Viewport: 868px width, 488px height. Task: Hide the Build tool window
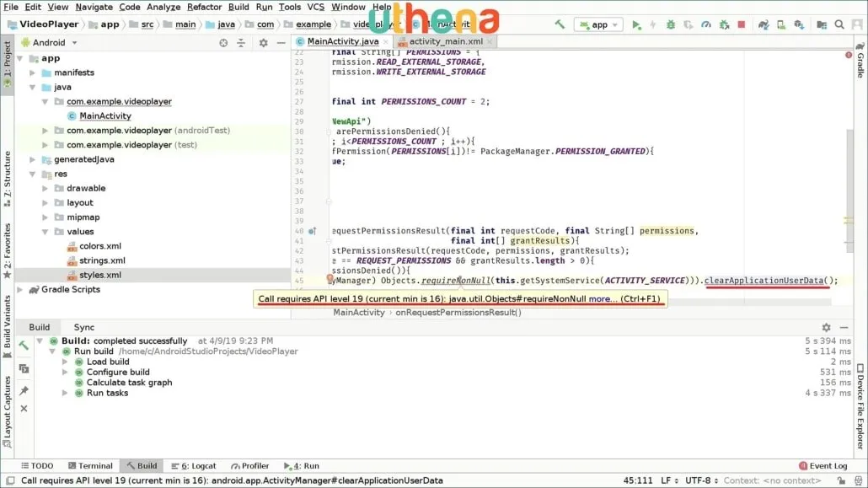pos(844,327)
